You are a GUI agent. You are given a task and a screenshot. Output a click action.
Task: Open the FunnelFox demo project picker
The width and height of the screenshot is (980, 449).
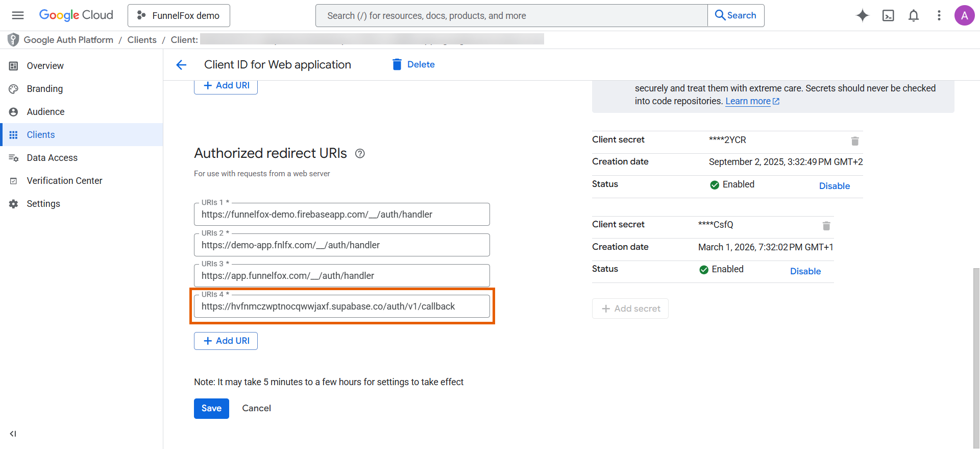(x=179, y=15)
